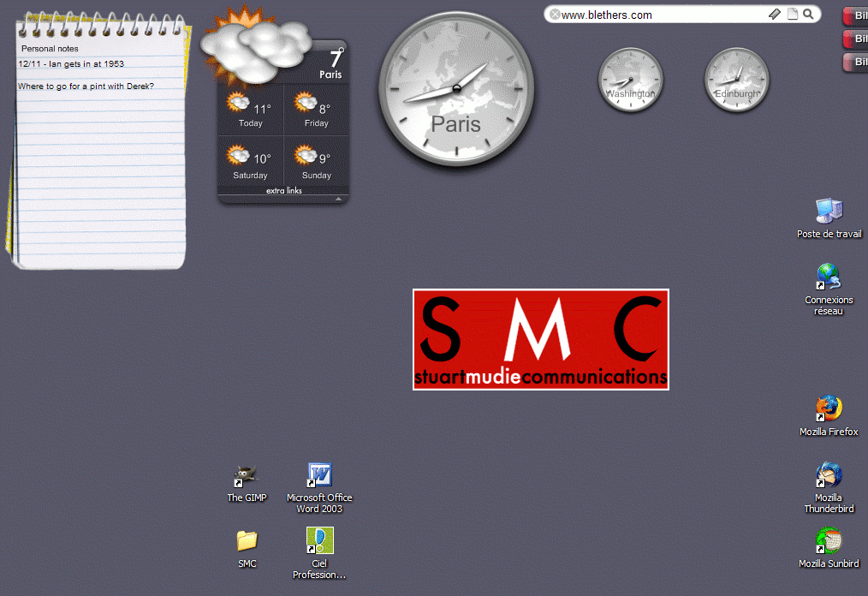Click the Washington clock widget
This screenshot has height=596, width=868.
(631, 80)
